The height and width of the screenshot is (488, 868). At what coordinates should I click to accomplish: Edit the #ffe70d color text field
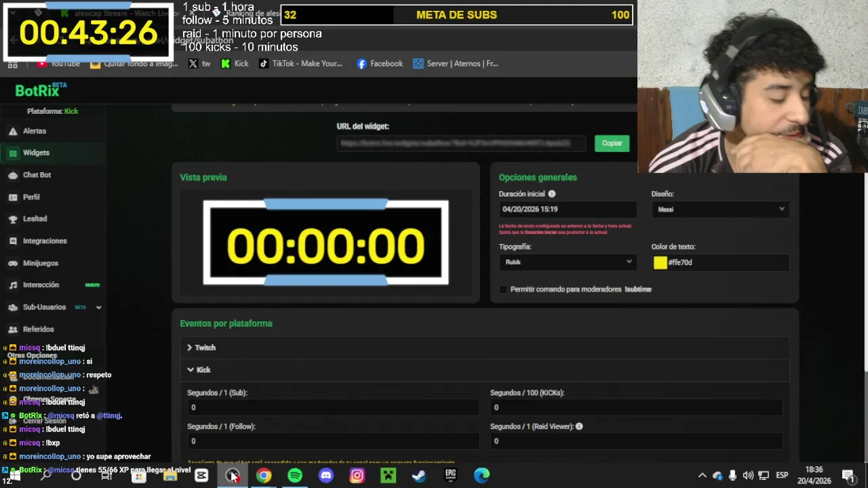coord(728,263)
